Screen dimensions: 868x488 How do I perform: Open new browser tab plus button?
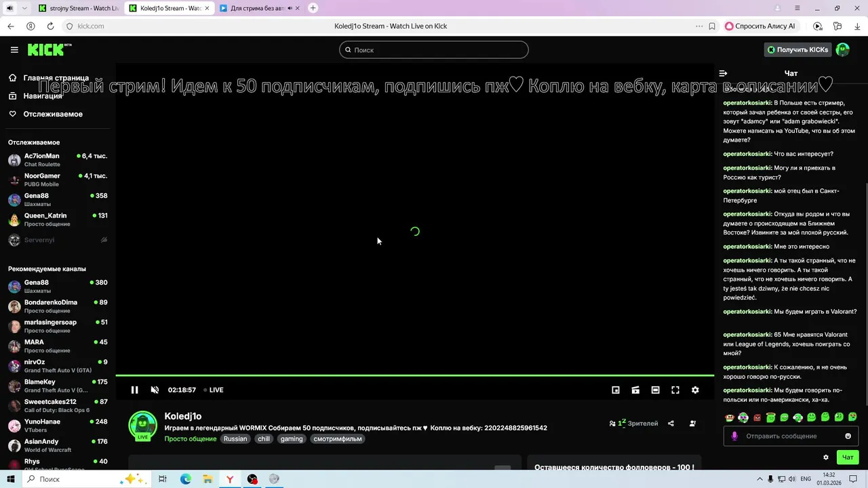click(313, 8)
